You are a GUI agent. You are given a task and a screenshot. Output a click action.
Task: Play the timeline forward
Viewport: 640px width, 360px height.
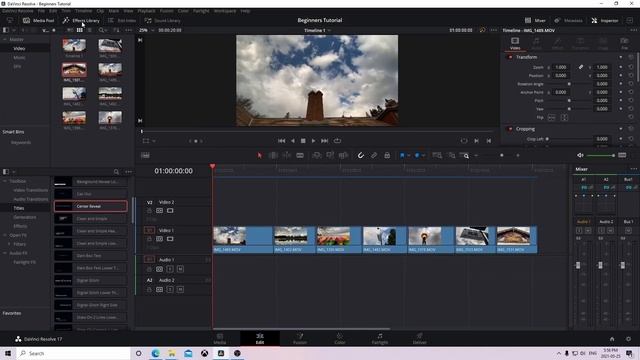pyautogui.click(x=313, y=141)
